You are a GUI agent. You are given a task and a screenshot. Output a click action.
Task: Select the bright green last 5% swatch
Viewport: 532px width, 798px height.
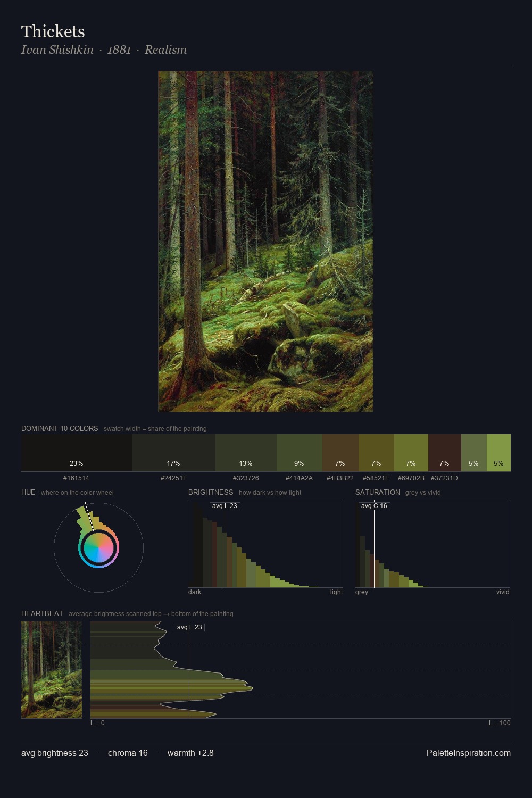pos(498,453)
